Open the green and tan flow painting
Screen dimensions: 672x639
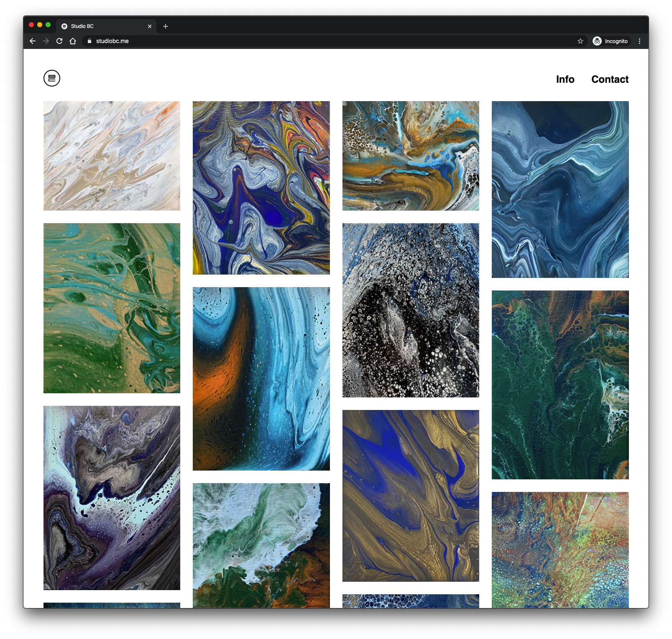[x=112, y=308]
